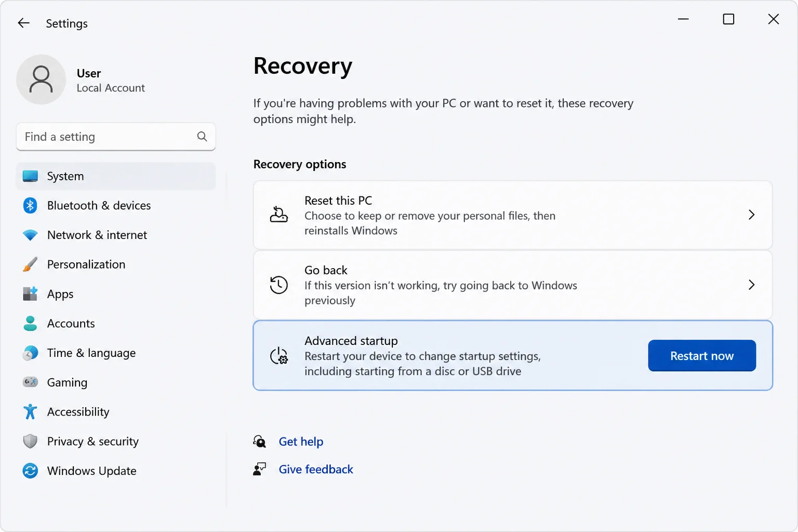The image size is (798, 532).
Task: Open Windows Update settings
Action: point(116,471)
